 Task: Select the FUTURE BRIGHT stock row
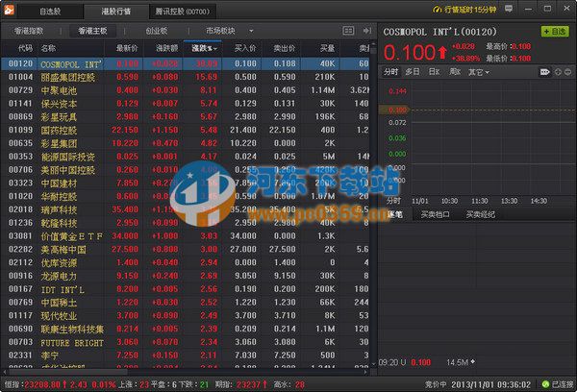point(186,342)
